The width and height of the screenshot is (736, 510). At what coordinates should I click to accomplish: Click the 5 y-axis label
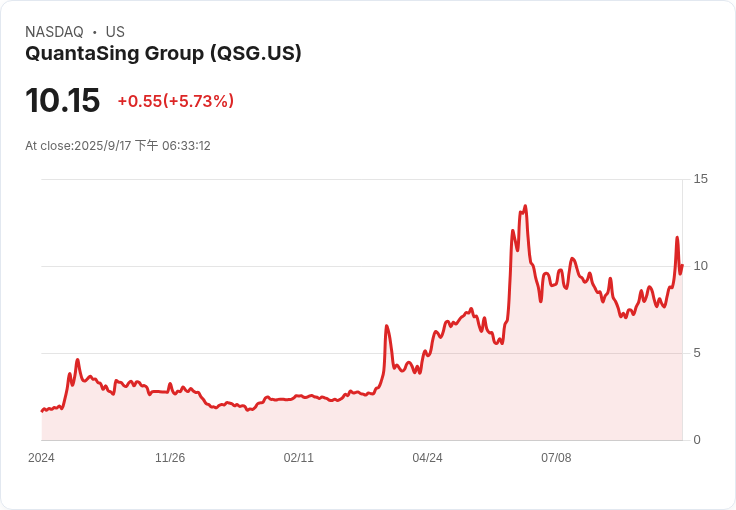[698, 353]
